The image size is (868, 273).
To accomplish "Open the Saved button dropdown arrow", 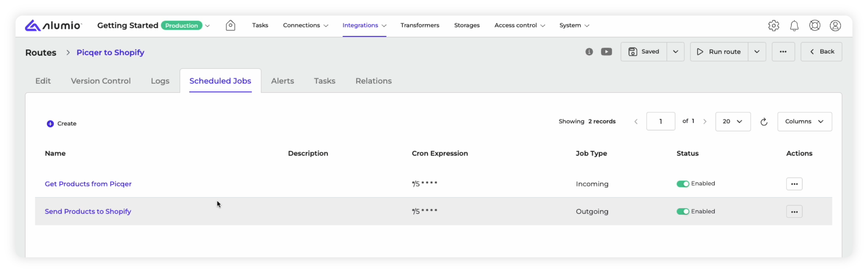I will pos(676,52).
